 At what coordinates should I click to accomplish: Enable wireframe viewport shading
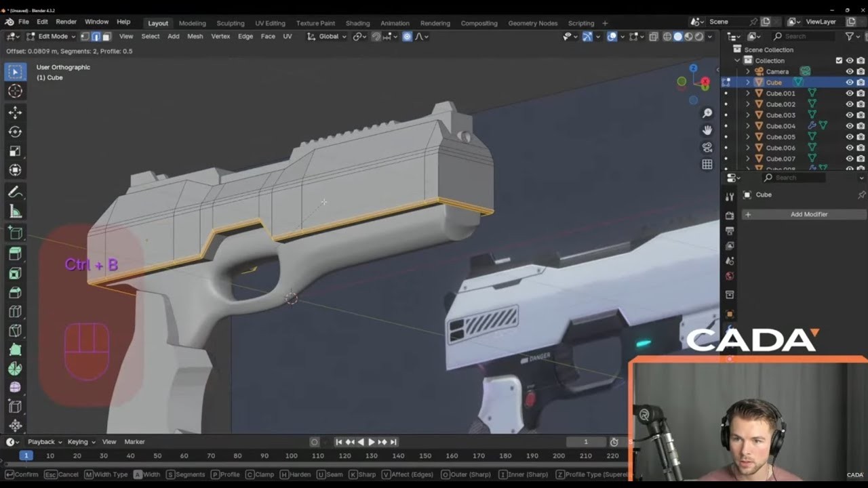[667, 37]
